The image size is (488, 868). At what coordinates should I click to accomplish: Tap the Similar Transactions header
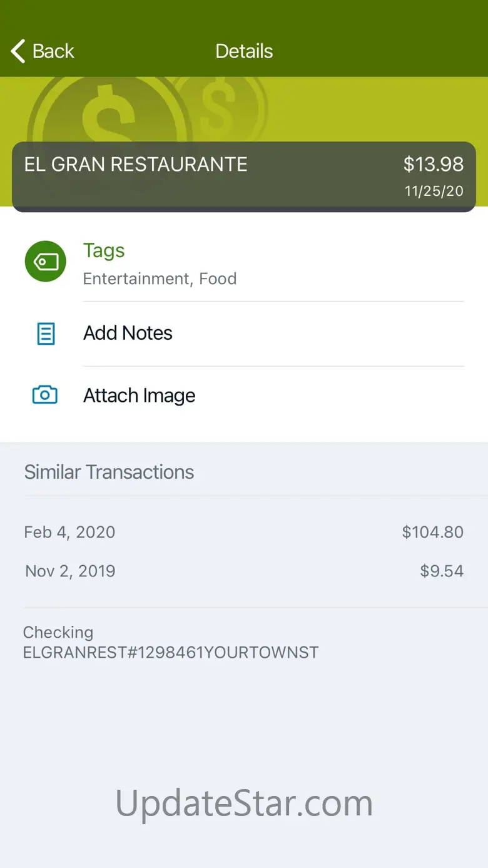coord(109,472)
